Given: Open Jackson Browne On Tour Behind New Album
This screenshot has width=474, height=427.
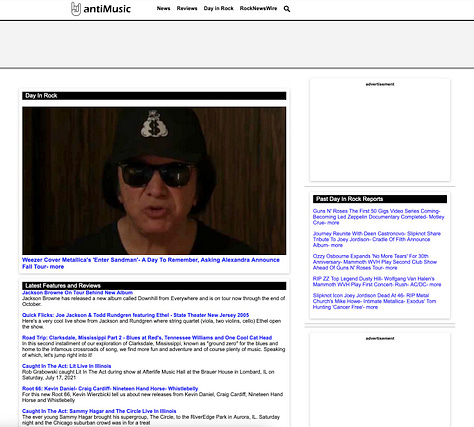Looking at the screenshot, I should pyautogui.click(x=77, y=293).
